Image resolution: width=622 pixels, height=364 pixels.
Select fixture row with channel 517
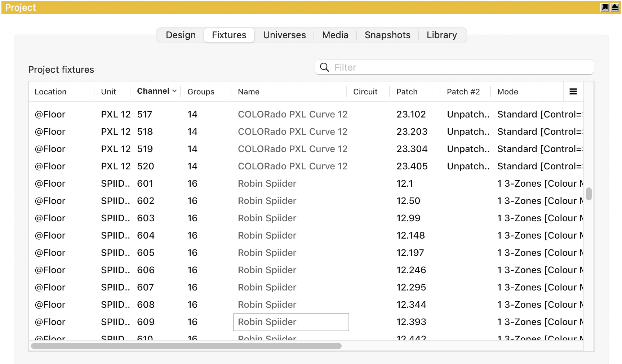click(145, 114)
